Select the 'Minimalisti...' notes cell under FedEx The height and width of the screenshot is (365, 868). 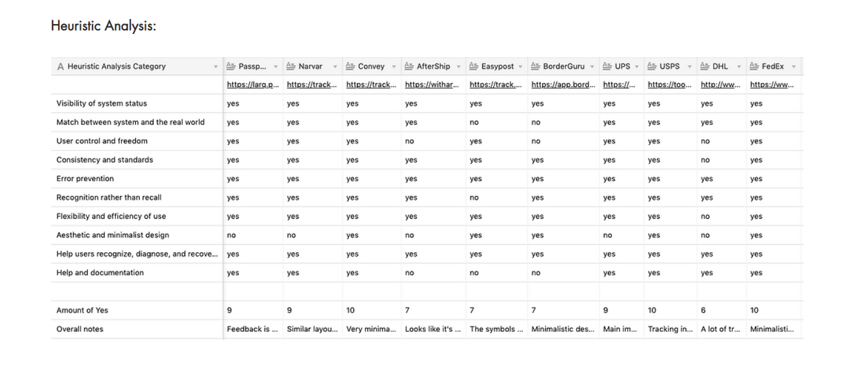click(x=772, y=329)
